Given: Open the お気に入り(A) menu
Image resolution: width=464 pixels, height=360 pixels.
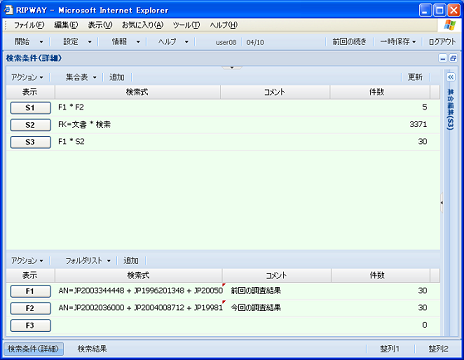Looking at the screenshot, I should click(x=142, y=25).
